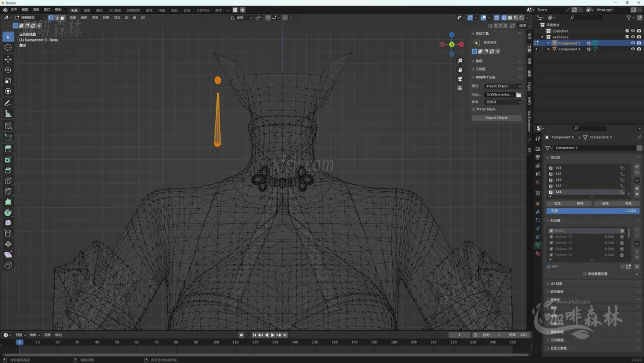Open the armature merged dropdown
The height and width of the screenshot is (363, 644).
(x=502, y=102)
